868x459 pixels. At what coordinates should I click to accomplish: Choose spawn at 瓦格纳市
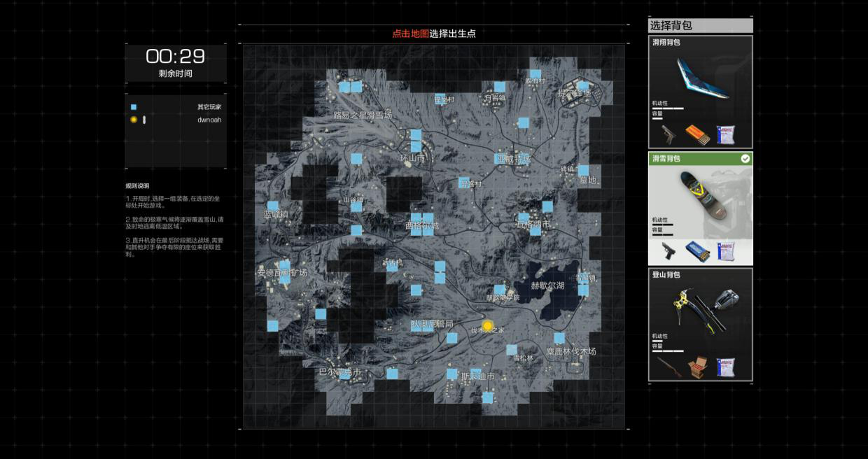(533, 225)
